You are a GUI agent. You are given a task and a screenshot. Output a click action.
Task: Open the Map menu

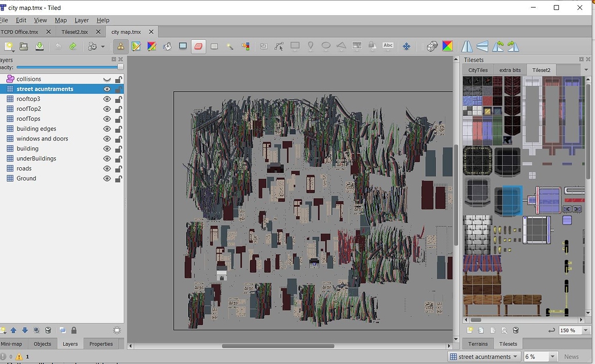60,20
